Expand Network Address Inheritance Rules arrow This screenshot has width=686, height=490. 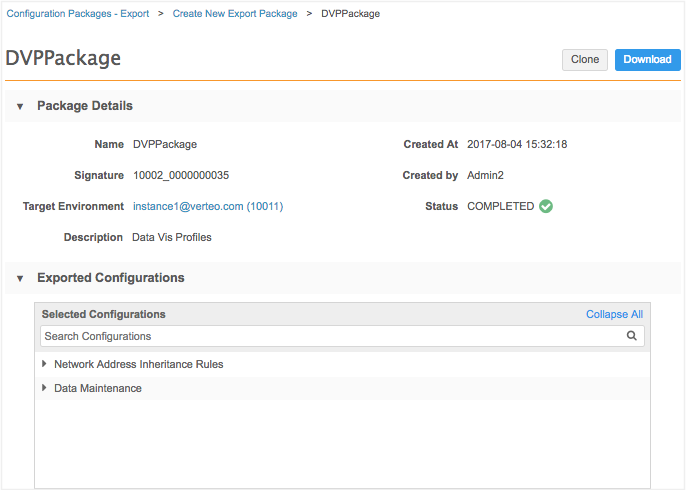coord(44,364)
